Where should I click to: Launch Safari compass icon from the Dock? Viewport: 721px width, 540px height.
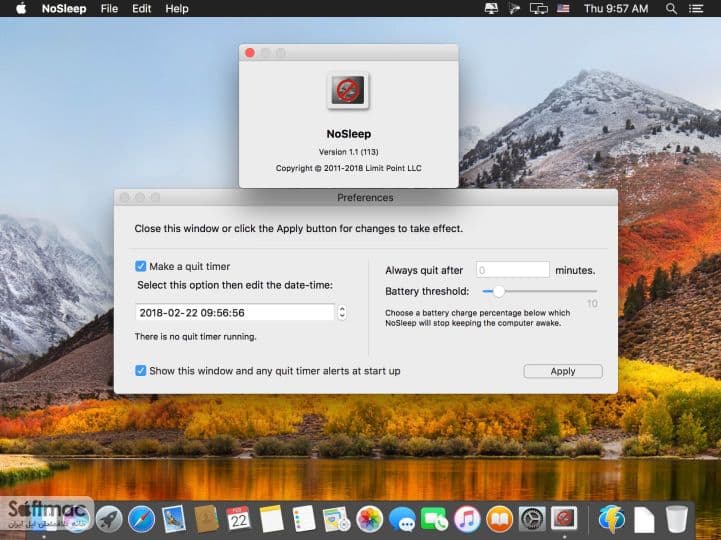[141, 519]
